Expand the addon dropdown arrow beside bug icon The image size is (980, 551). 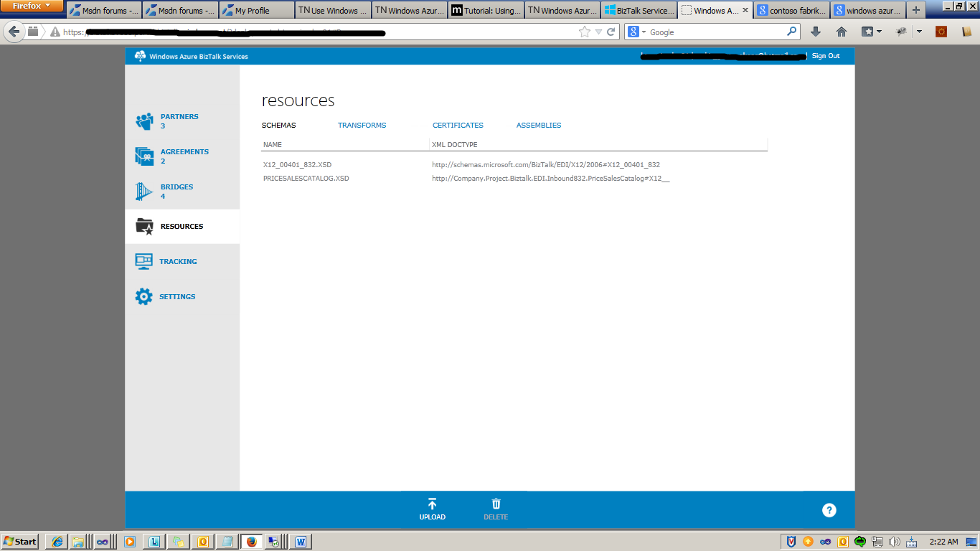(x=919, y=32)
